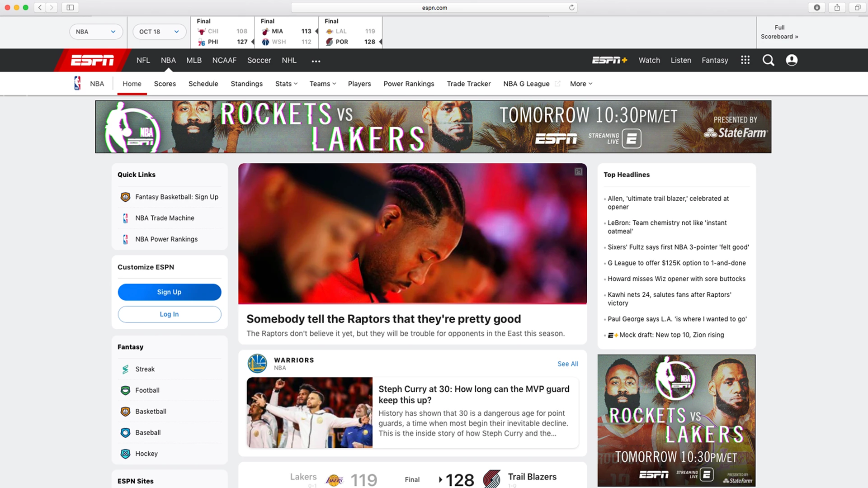Click See All for Warriors
868x488 pixels.
(568, 364)
